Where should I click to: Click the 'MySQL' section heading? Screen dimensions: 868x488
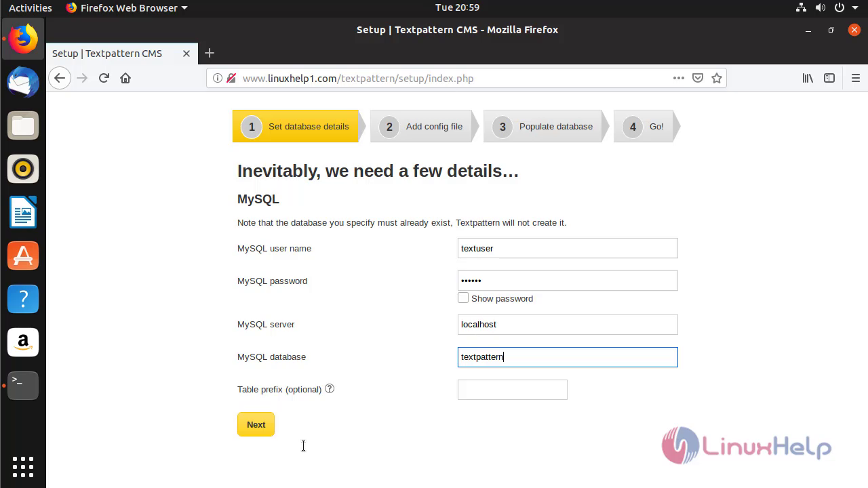(258, 199)
